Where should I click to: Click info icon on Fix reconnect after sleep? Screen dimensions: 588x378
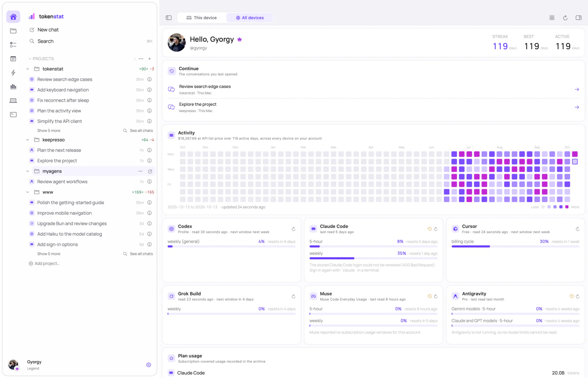pos(150,100)
